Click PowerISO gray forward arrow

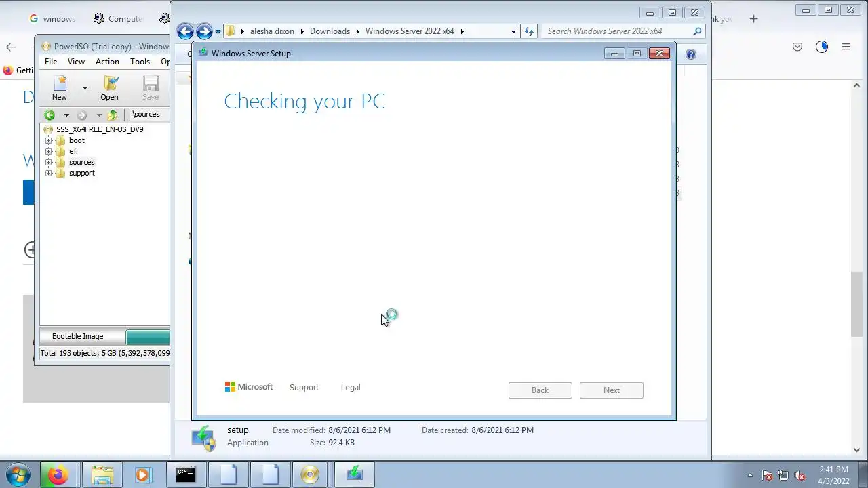tap(82, 115)
